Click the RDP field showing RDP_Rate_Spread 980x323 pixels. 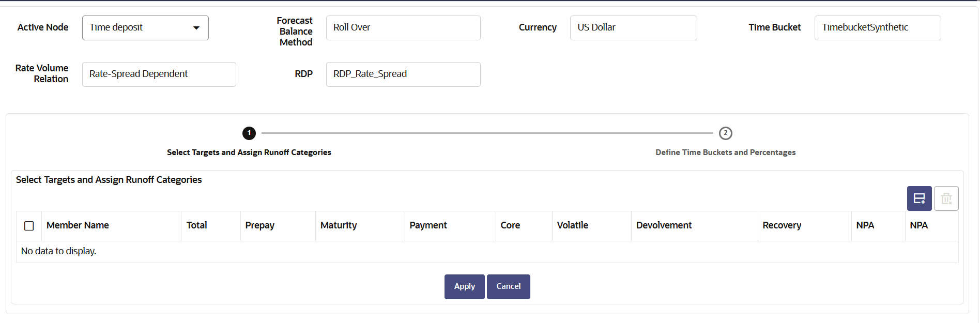point(403,74)
